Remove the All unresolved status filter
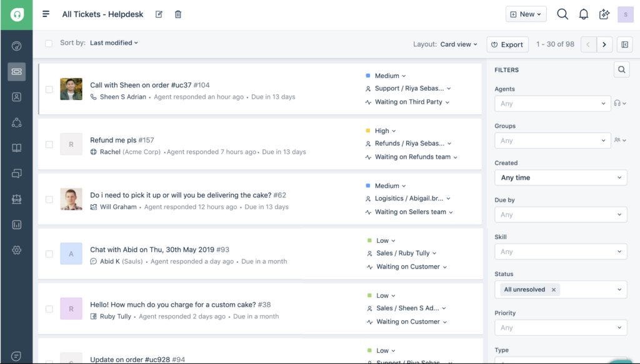Viewport: 640px width, 364px height. click(554, 290)
